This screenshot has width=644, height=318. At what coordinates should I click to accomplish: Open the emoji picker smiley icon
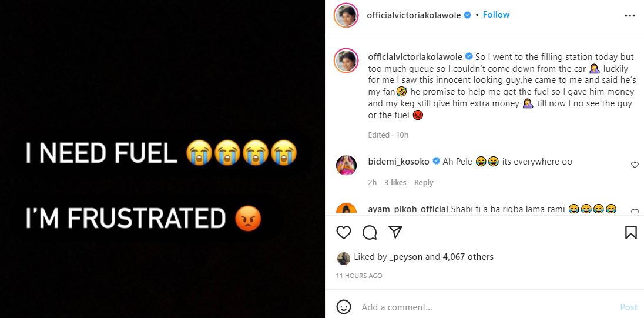point(344,307)
